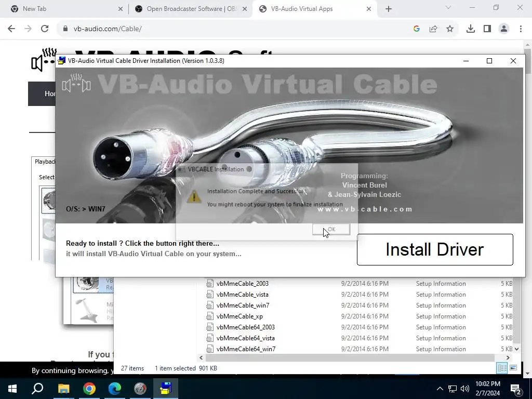This screenshot has height=399, width=532.
Task: Close the VB-Audio Virtual Apps tab
Action: coord(369,9)
